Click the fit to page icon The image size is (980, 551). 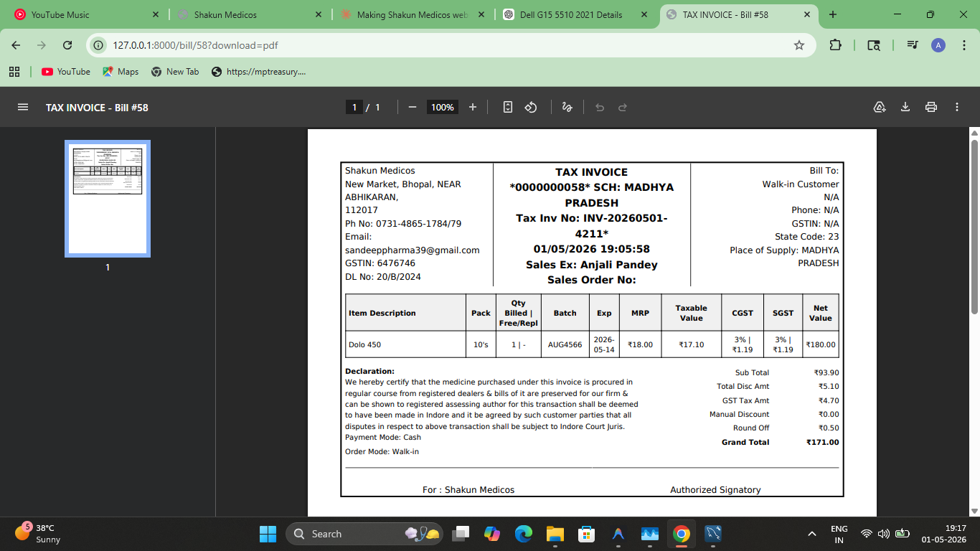[x=508, y=107]
